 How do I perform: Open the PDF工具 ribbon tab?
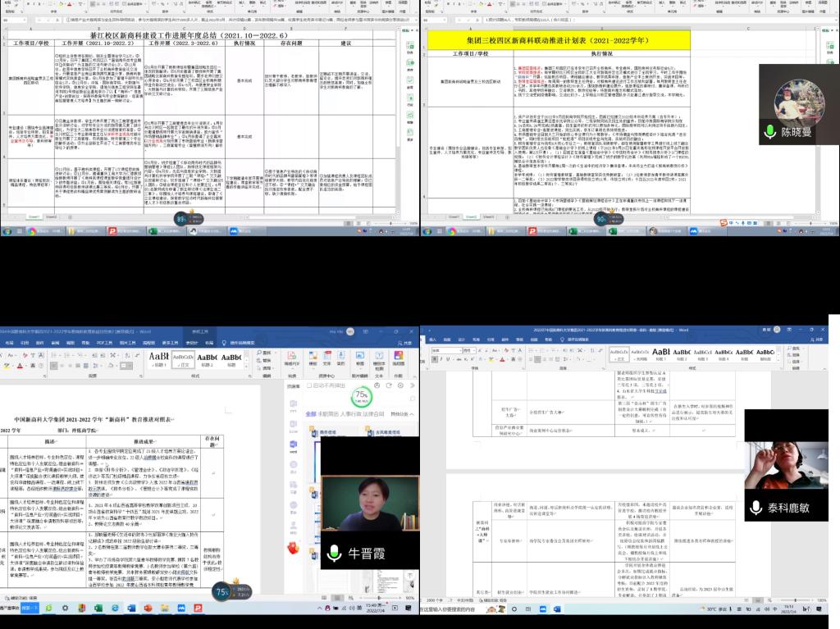pos(104,342)
